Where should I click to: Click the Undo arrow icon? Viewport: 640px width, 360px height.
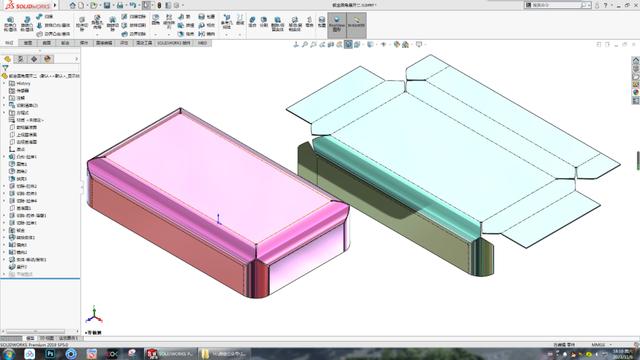pos(133,5)
